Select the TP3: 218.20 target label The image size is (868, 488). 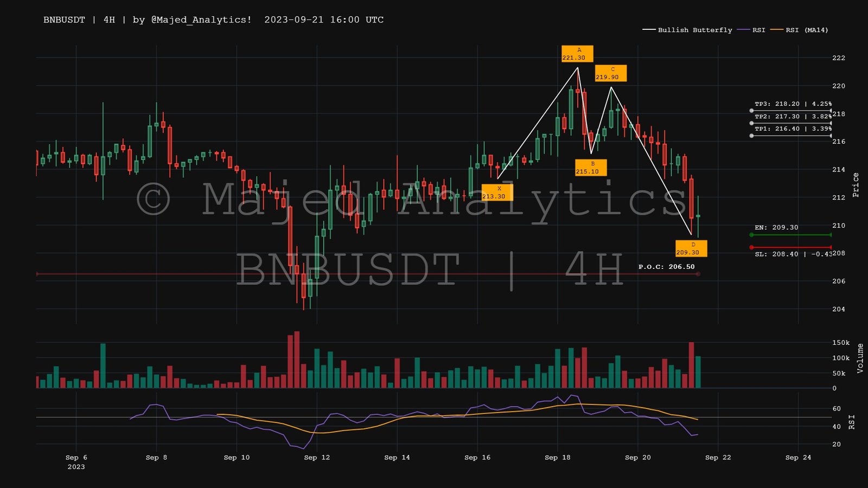[793, 104]
